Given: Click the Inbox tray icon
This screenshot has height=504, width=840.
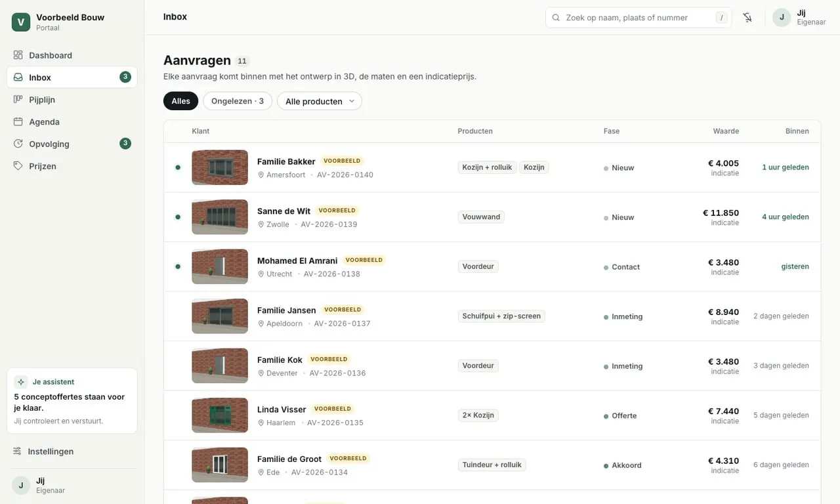Looking at the screenshot, I should point(18,77).
